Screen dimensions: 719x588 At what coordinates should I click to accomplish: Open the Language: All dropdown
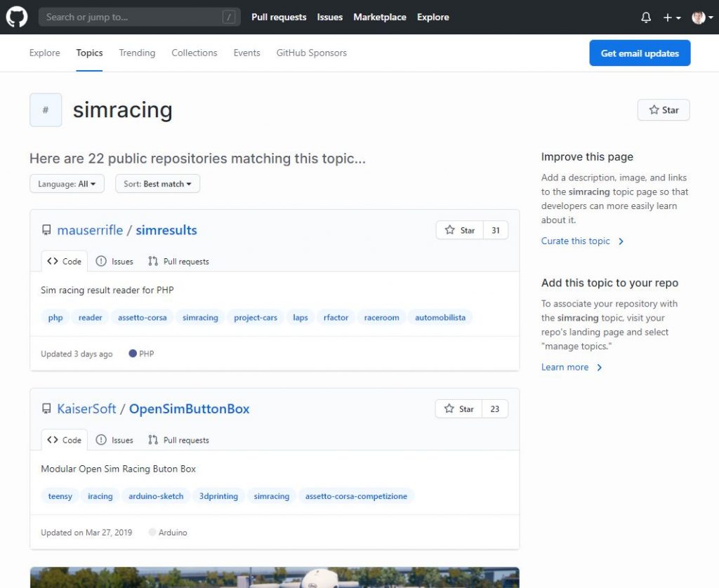[67, 184]
